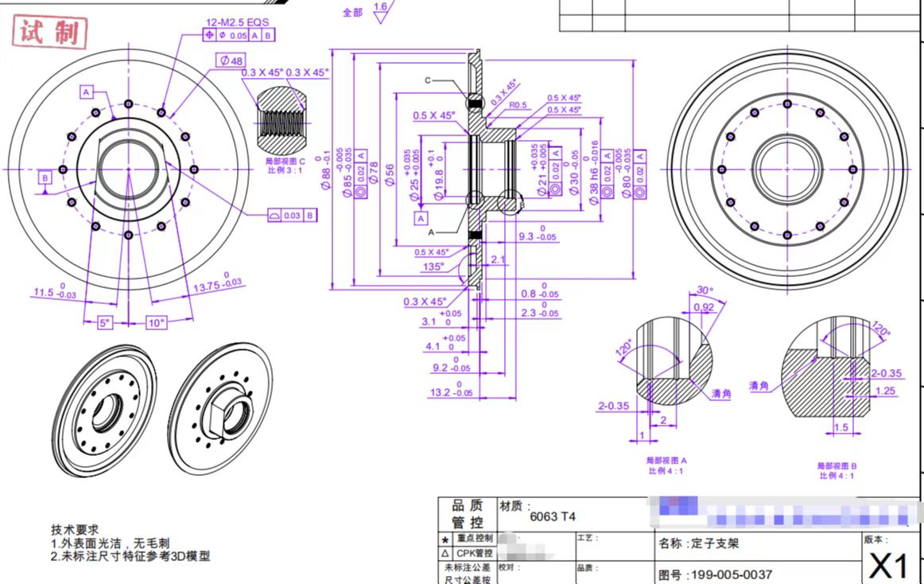The height and width of the screenshot is (584, 924).
Task: Click the 6063 T4 material field
Action: click(553, 516)
